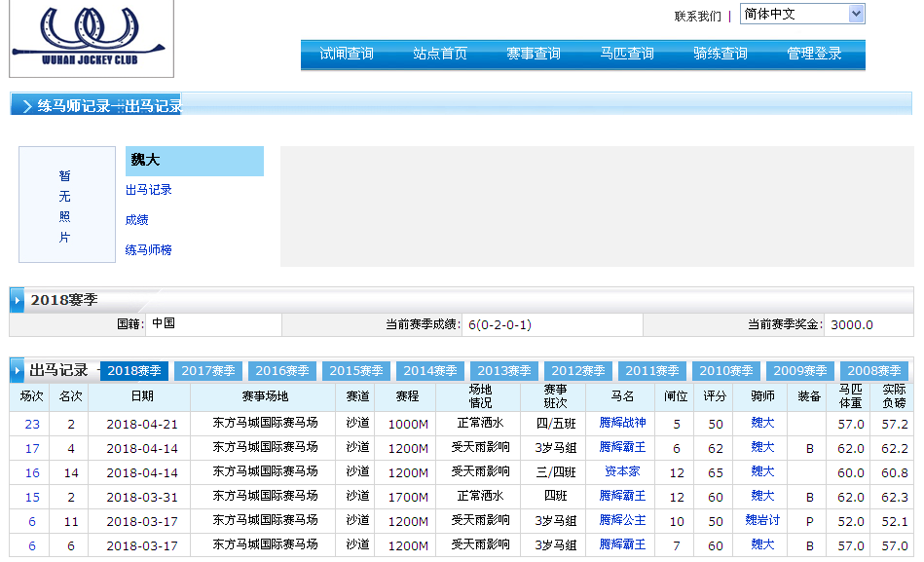
Task: Go to 站点首页 in navigation bar
Action: pos(440,54)
